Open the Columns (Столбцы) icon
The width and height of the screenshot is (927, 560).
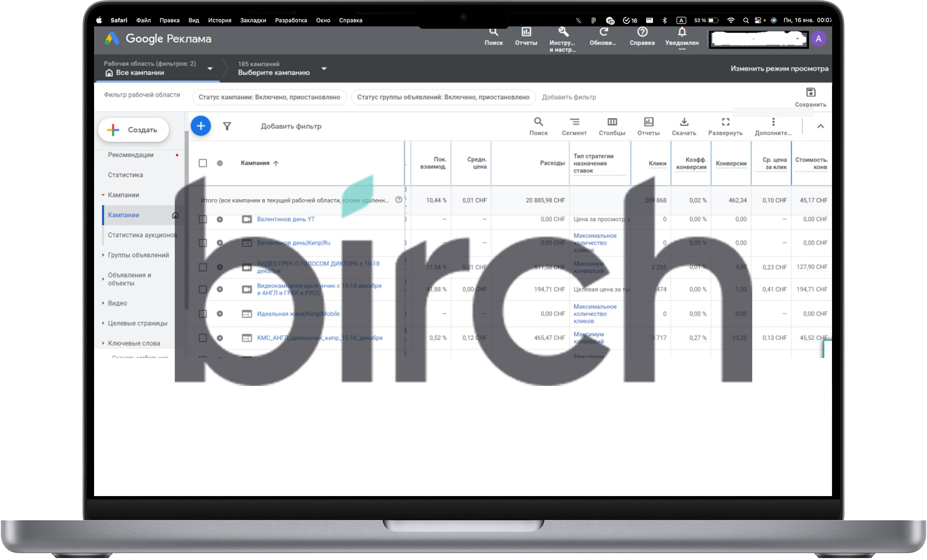point(612,122)
